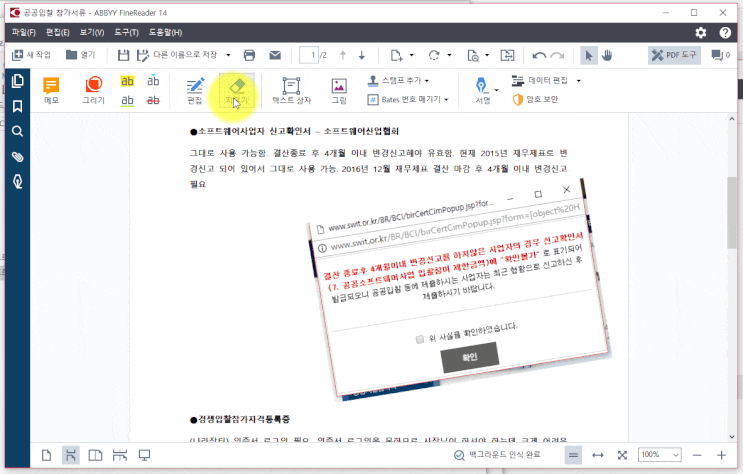The image size is (743, 474).
Task: Click Password Security (암호 보안)
Action: 535,100
